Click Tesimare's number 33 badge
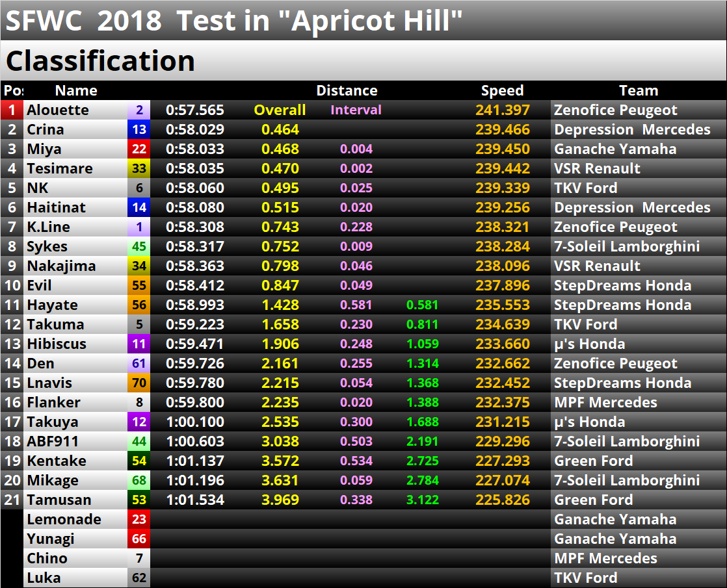Viewport: 727px width, 588px height. coord(139,168)
